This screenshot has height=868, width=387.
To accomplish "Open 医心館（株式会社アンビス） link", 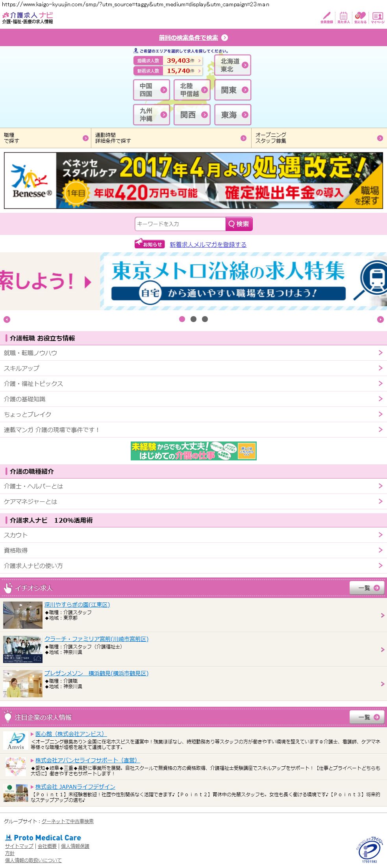I will (x=71, y=734).
